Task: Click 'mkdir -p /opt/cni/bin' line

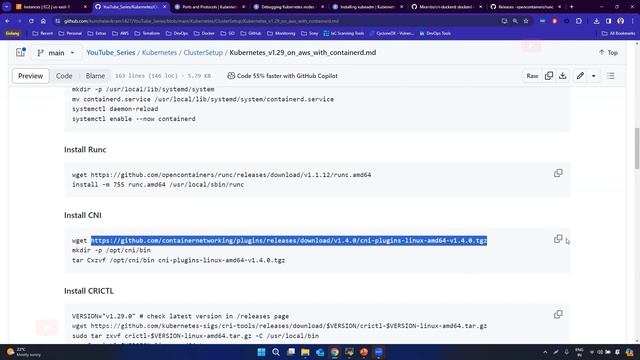Action: tap(111, 250)
